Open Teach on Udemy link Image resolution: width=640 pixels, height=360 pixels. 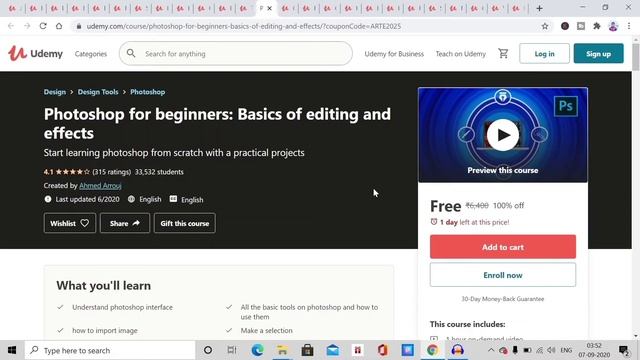[x=460, y=54]
